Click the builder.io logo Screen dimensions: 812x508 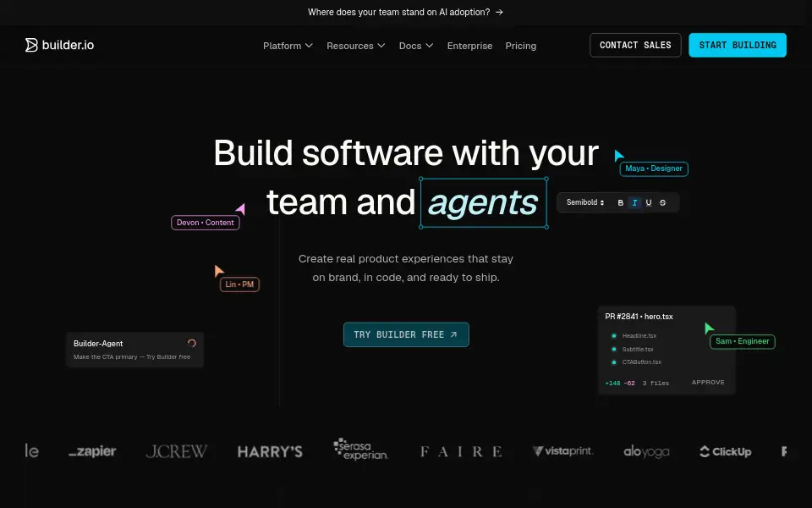[59, 45]
